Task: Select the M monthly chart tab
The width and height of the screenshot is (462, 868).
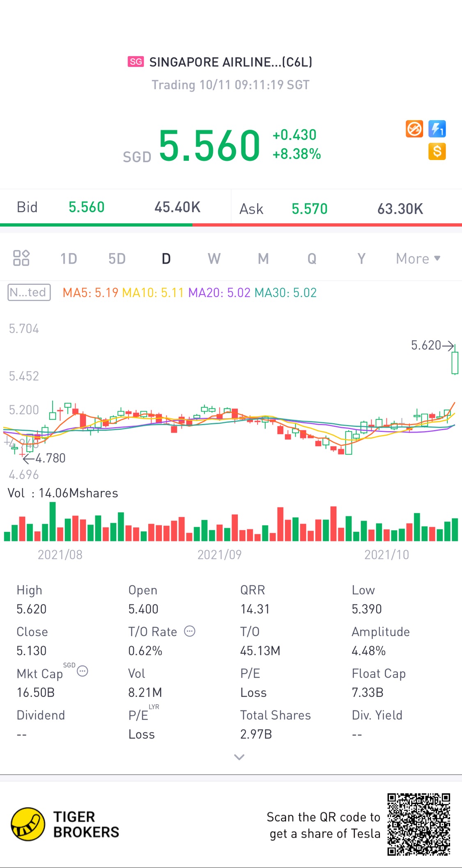Action: pos(263,259)
